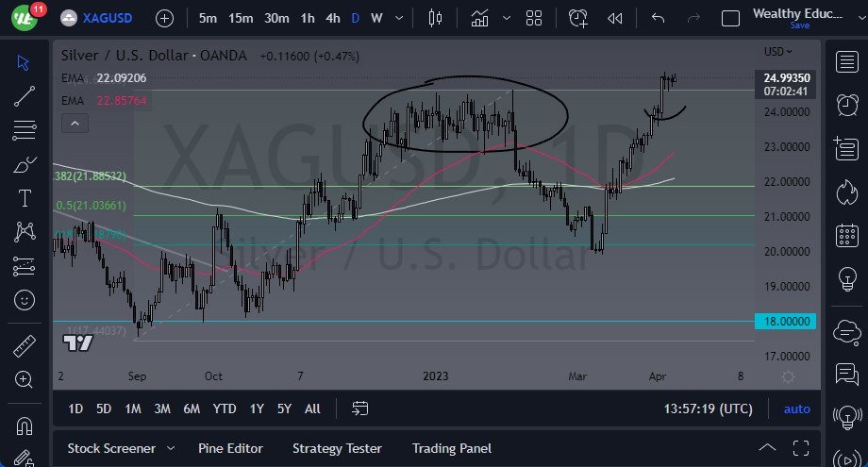Select the weekly W timeframe

(376, 18)
